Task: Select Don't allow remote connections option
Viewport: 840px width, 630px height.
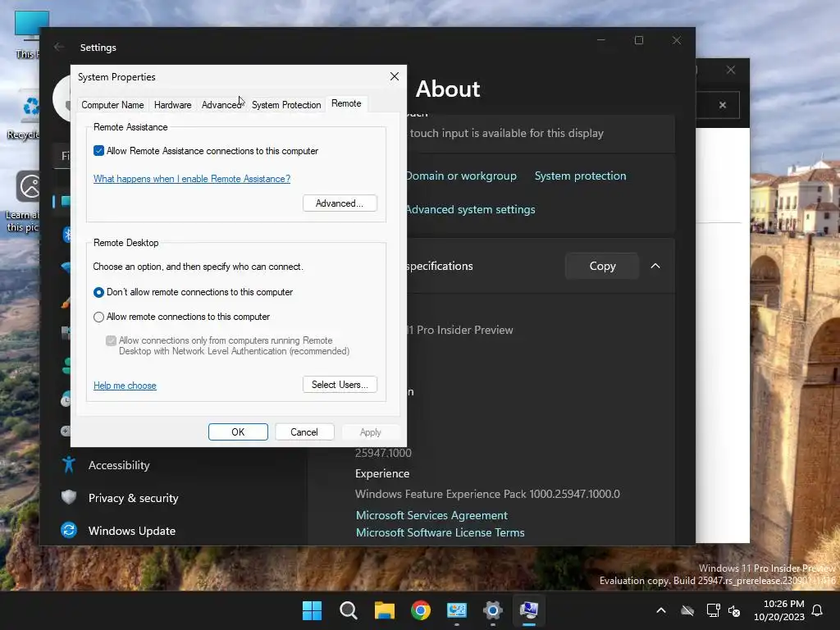Action: click(98, 293)
